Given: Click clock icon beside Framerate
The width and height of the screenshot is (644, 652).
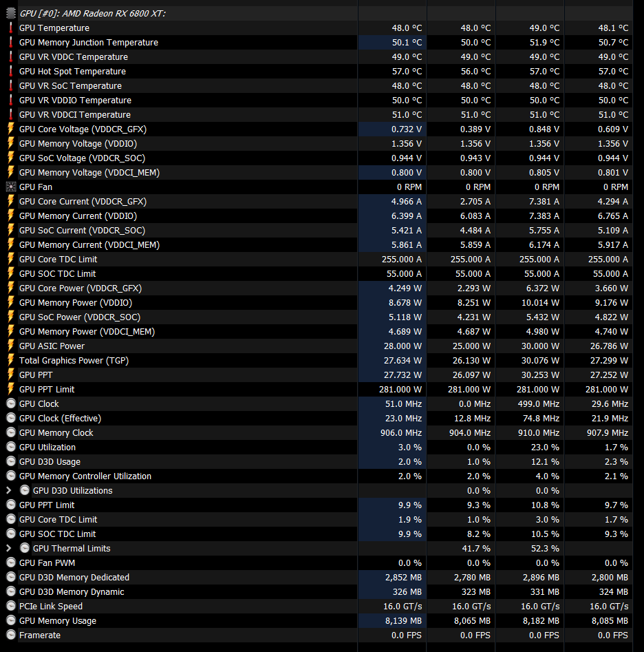Looking at the screenshot, I should 11,635.
